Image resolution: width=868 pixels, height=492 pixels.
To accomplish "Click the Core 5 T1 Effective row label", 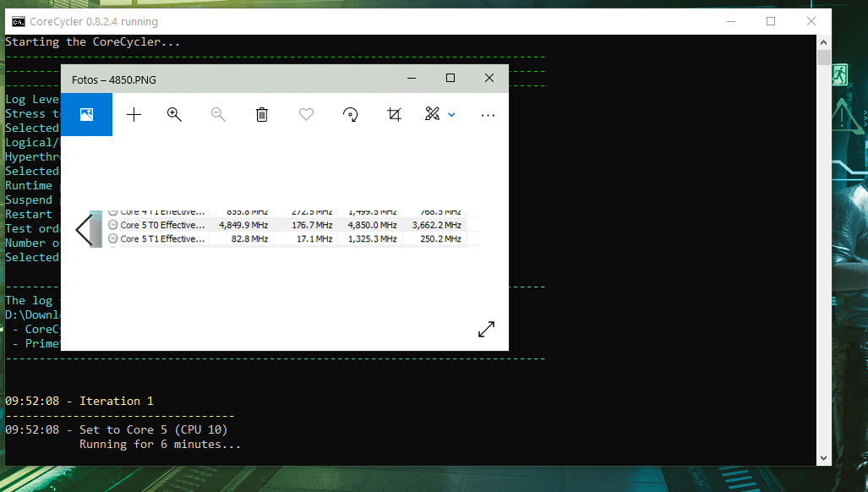I will coord(162,239).
